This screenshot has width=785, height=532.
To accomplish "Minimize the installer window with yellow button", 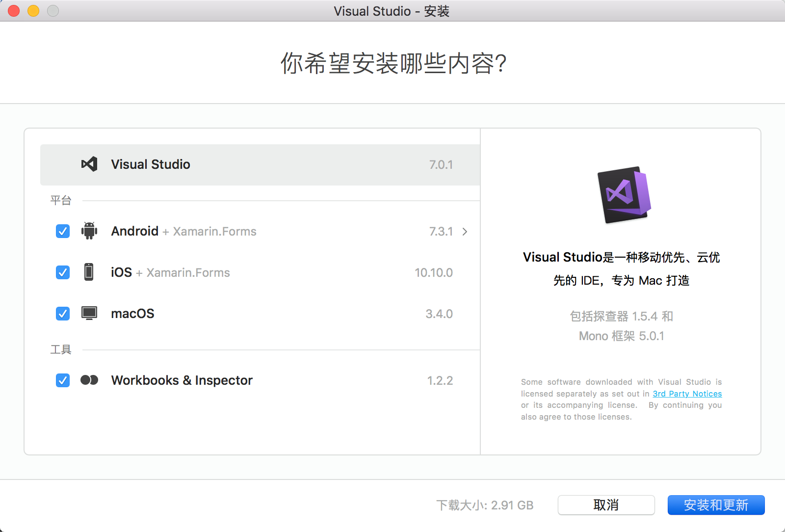I will [33, 11].
